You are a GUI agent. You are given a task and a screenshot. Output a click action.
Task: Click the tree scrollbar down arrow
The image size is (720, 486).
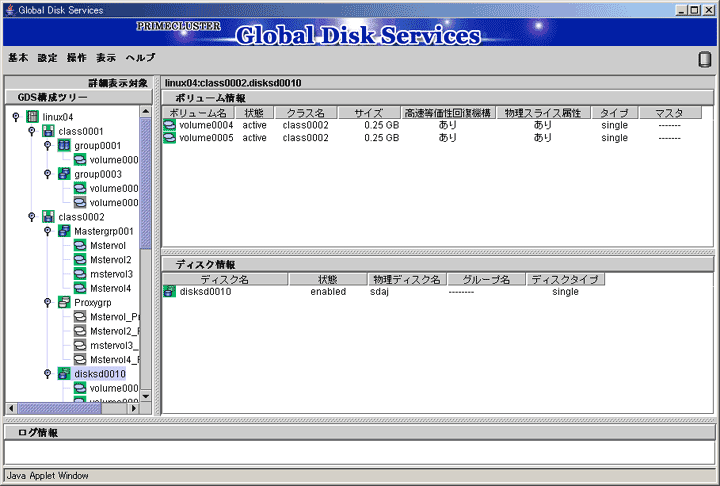tap(146, 396)
